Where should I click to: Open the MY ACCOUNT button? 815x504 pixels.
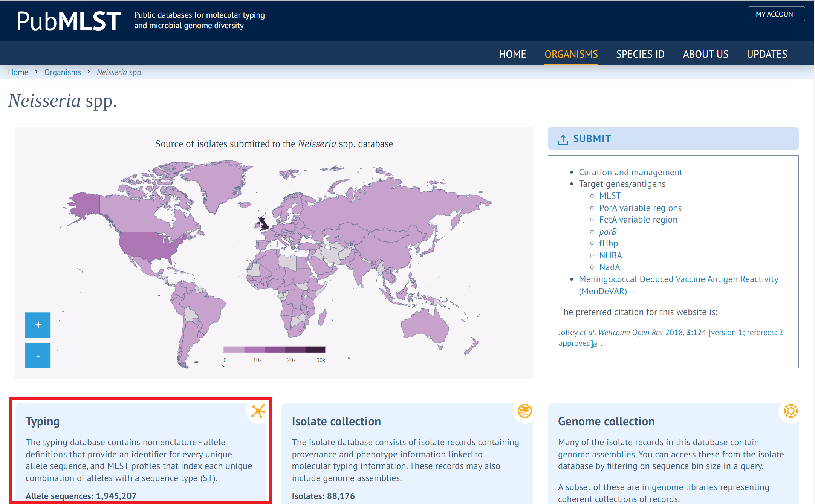(x=776, y=14)
